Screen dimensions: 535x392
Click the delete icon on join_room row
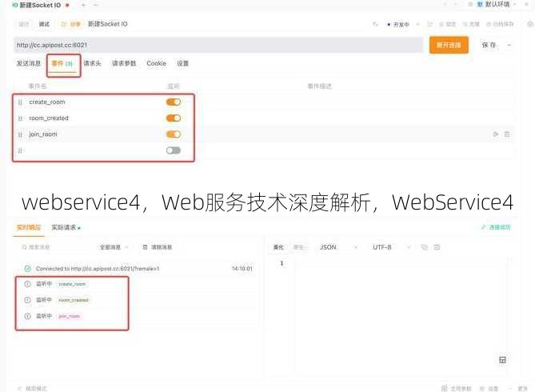[x=507, y=134]
